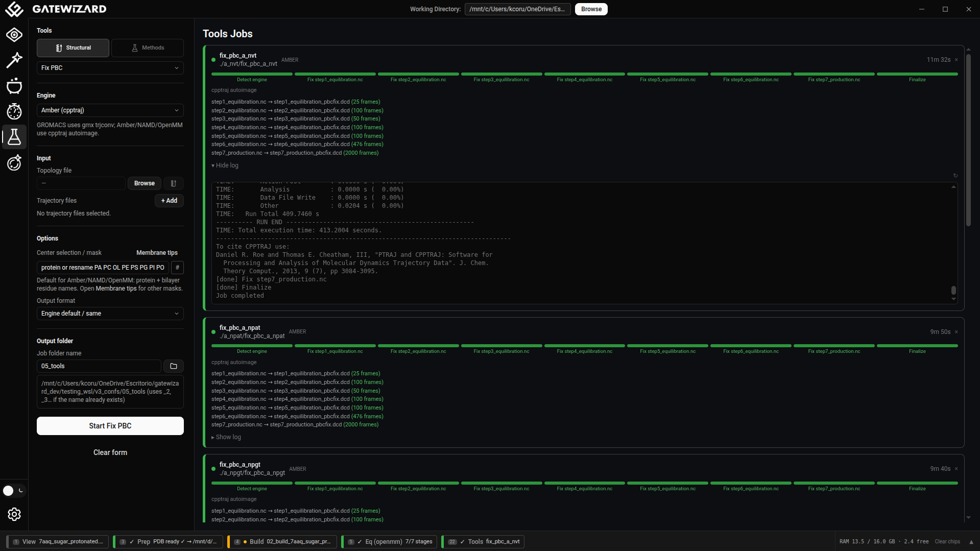
Task: Open the View 7aaq_sugar_protonated chip
Action: (x=58, y=542)
